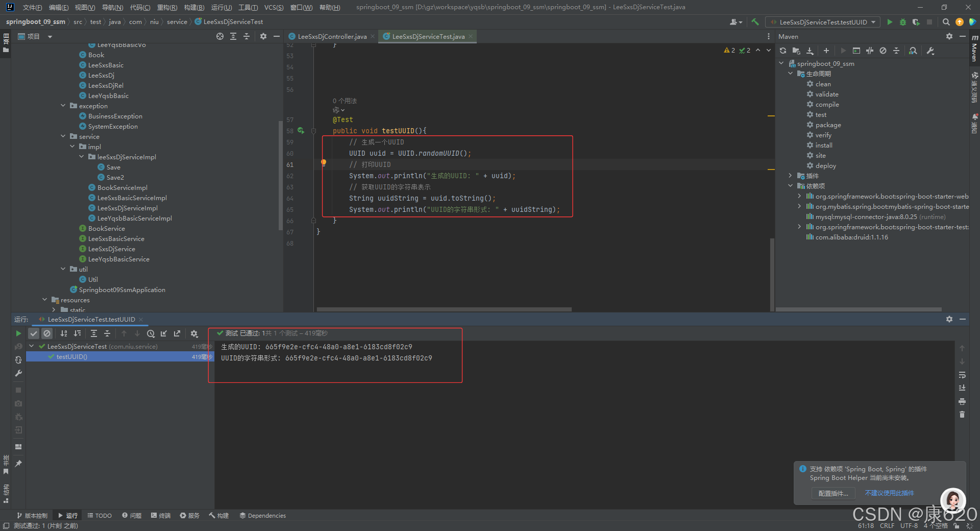980x531 pixels.
Task: Expand spring-boot-starter-web dependency
Action: coord(799,196)
